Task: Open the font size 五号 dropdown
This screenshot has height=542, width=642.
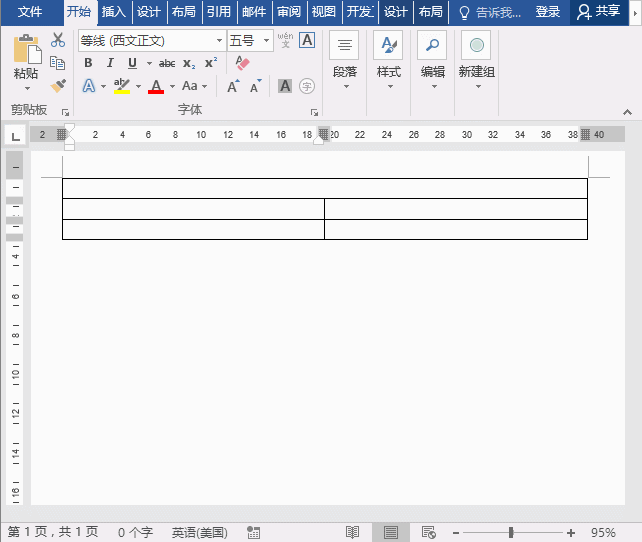Action: coord(250,41)
